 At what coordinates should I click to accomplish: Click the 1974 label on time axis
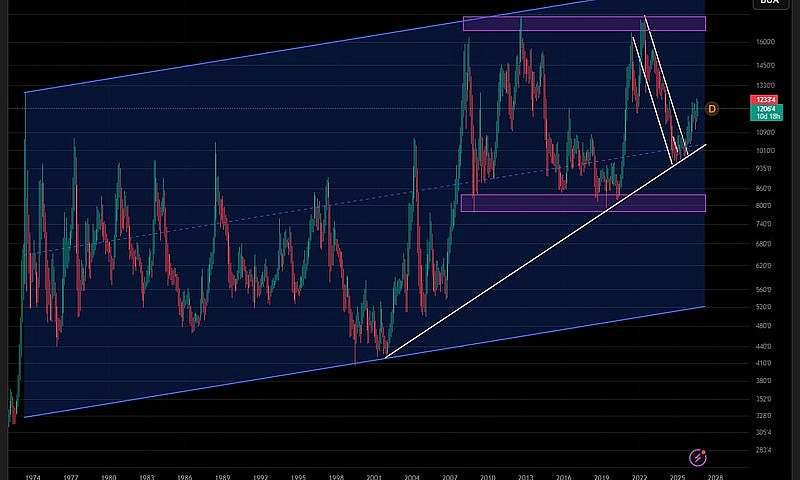click(33, 477)
